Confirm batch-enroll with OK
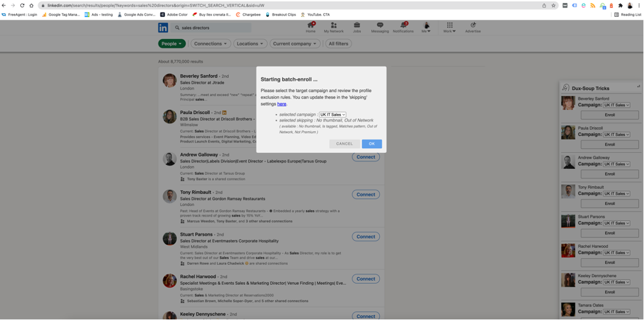This screenshot has height=320, width=644. (x=372, y=144)
